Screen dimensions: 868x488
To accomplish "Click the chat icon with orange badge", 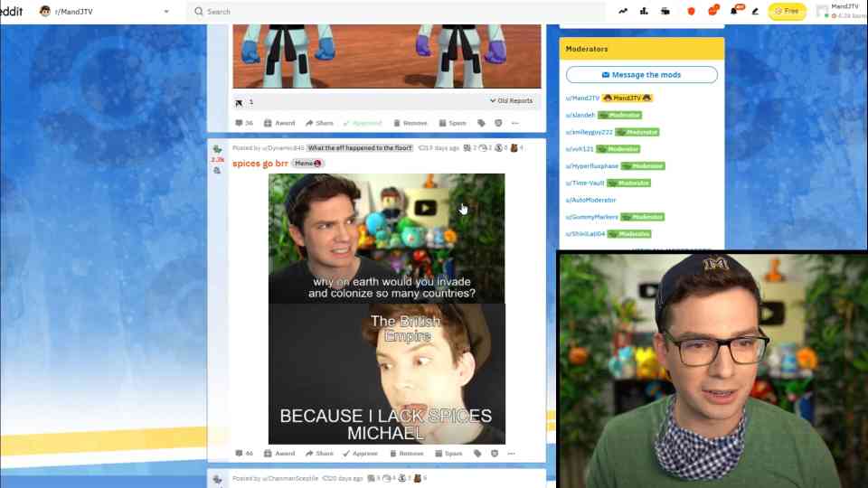I will [712, 12].
